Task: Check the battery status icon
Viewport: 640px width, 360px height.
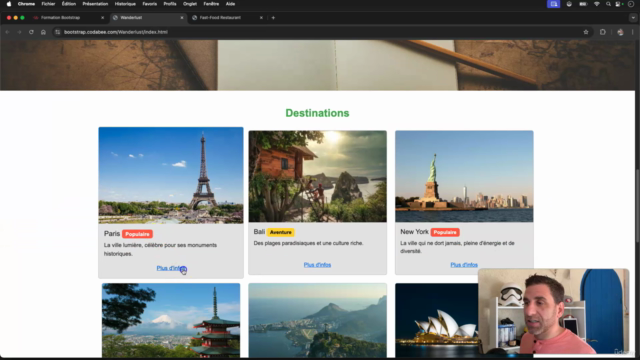Action: pyautogui.click(x=583, y=4)
